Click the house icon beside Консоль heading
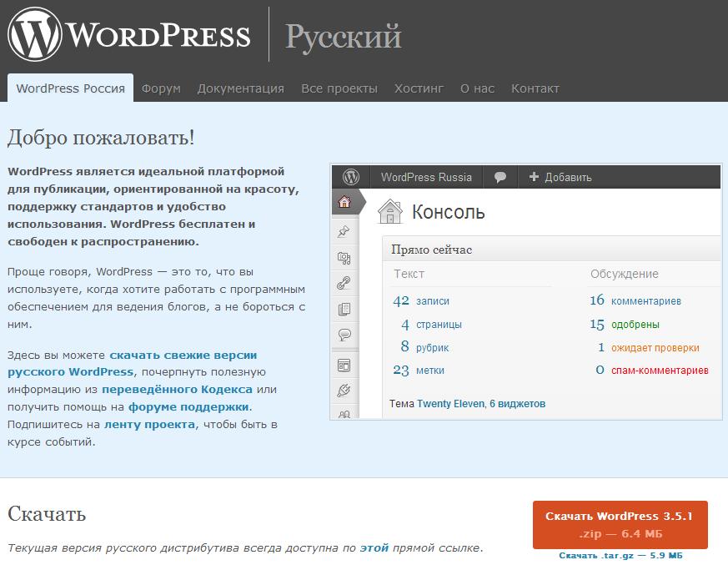 click(390, 211)
